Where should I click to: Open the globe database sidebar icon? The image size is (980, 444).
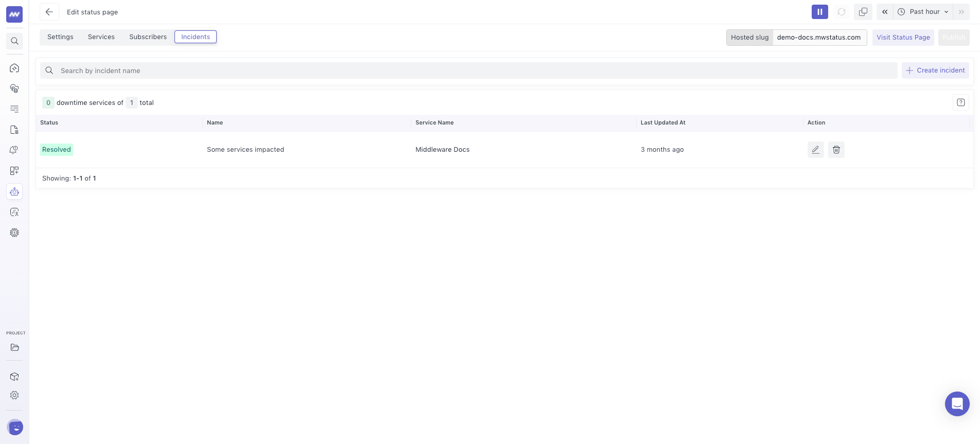pyautogui.click(x=14, y=88)
